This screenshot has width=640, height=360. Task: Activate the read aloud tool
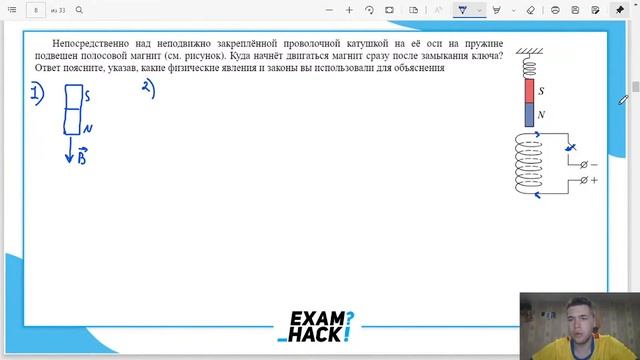tap(438, 10)
